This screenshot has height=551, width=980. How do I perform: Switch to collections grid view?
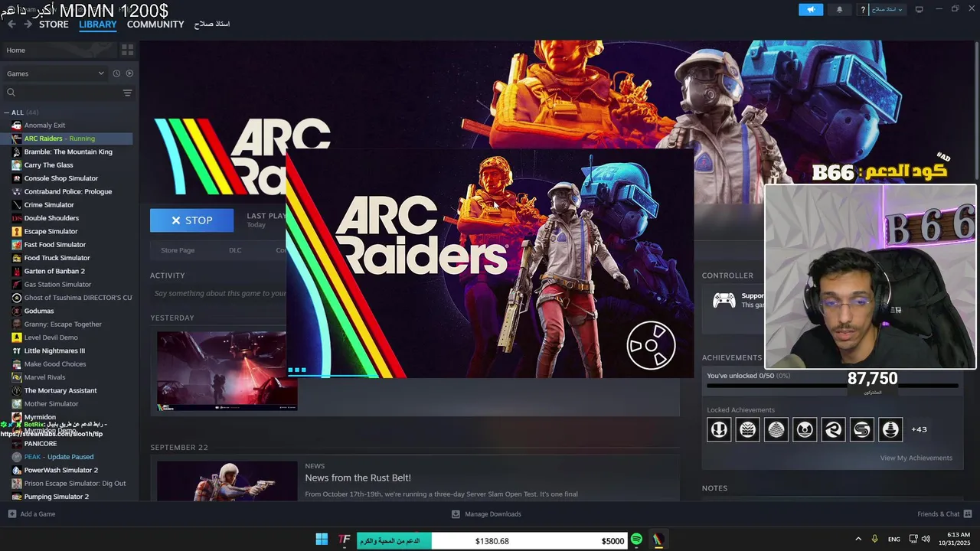coord(127,50)
